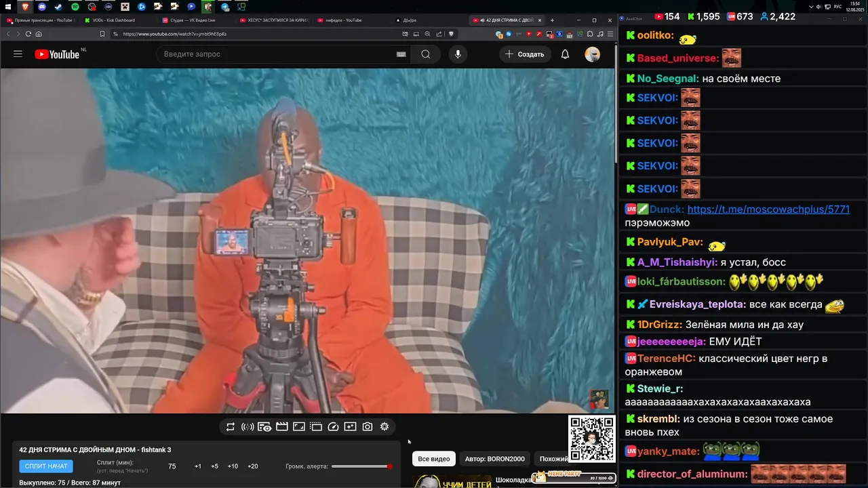868x488 pixels.
Task: Activate voice search microphone on YouTube
Action: click(x=458, y=54)
